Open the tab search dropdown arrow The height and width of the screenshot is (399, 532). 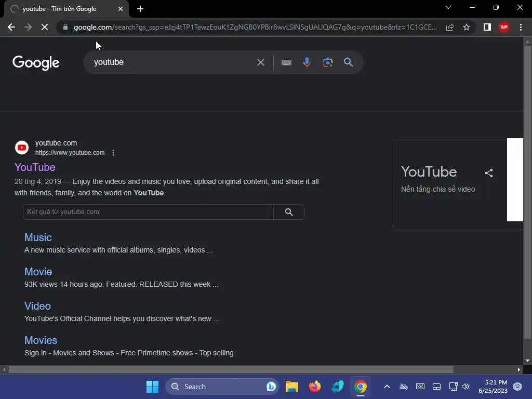pyautogui.click(x=448, y=7)
